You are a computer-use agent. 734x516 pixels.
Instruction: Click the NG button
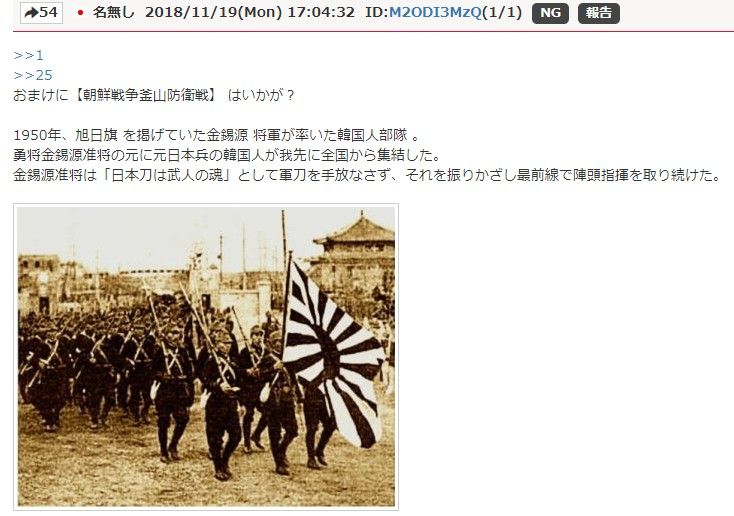(x=550, y=13)
